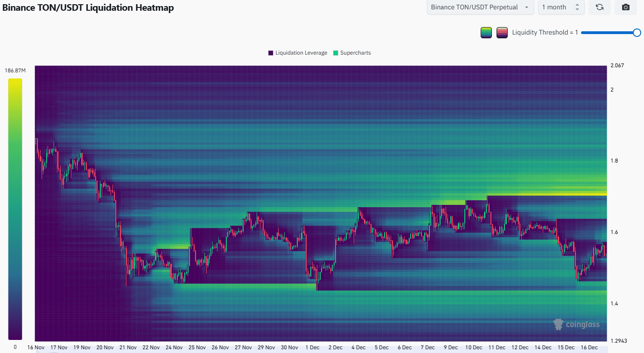Screen dimensions: 644x353
Task: Click the Liquidity Threshold slider handle
Action: (637, 33)
